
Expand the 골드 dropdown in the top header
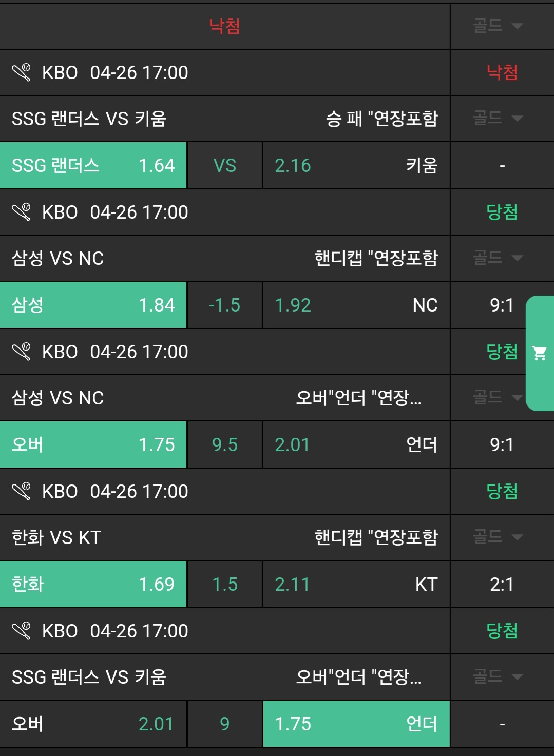(x=497, y=26)
